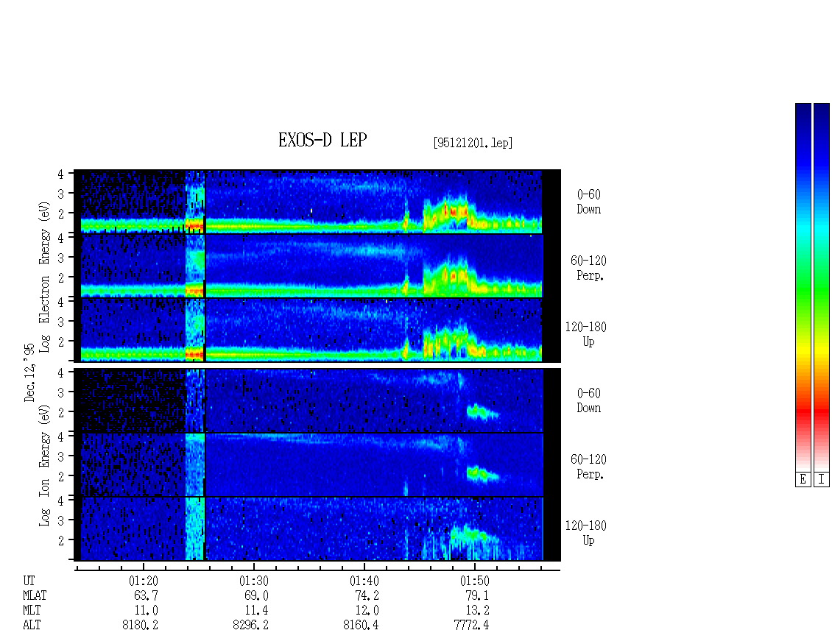The width and height of the screenshot is (832, 644).
Task: Click the UT axis label
Action: (x=29, y=581)
